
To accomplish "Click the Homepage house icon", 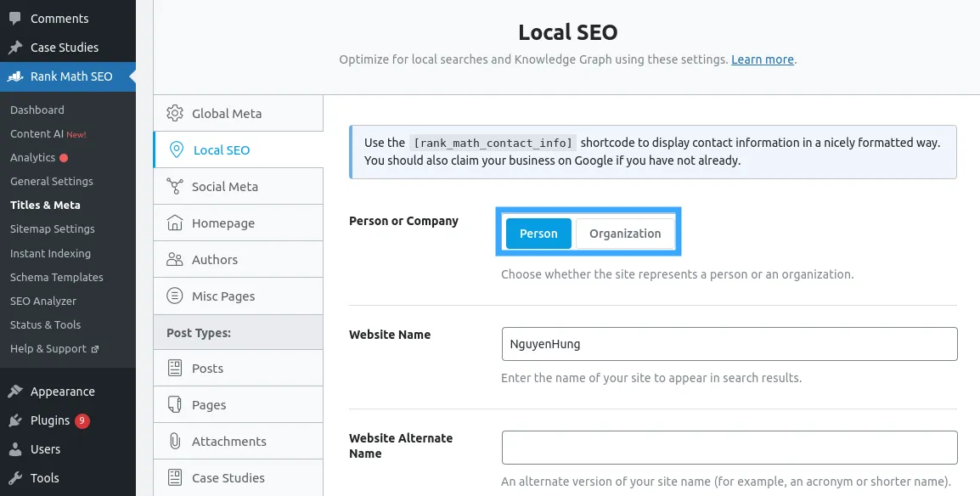I will pyautogui.click(x=175, y=223).
